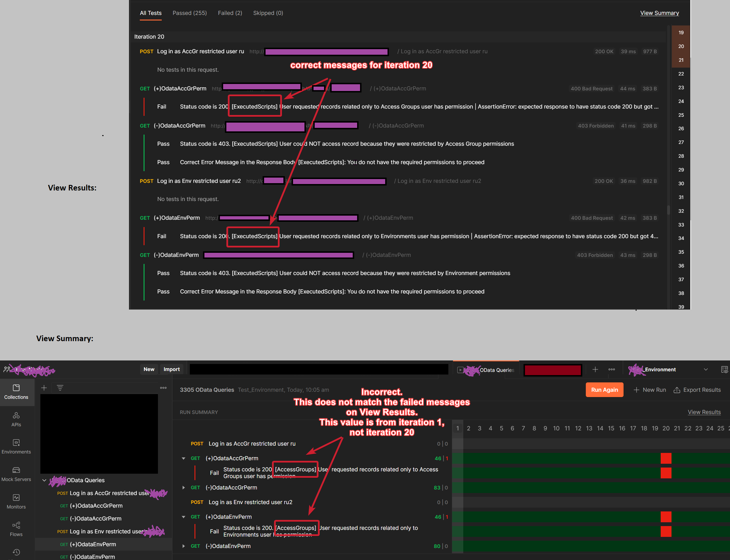This screenshot has height=560, width=730.
Task: Collapse the (+)OdataAccGrPerm summary row
Action: [184, 458]
